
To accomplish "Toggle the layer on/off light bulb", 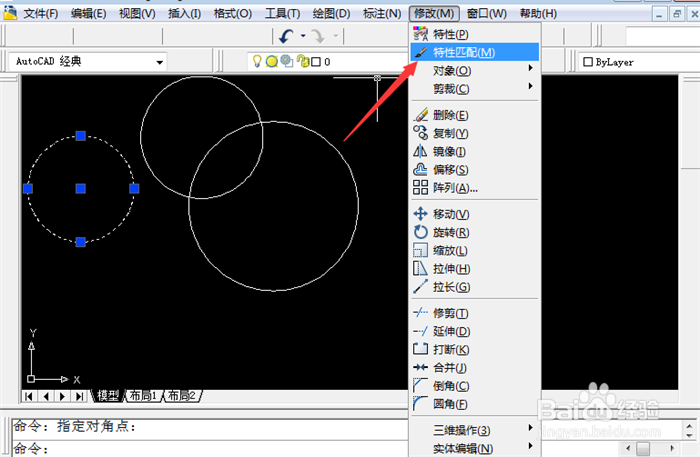I will [x=257, y=61].
